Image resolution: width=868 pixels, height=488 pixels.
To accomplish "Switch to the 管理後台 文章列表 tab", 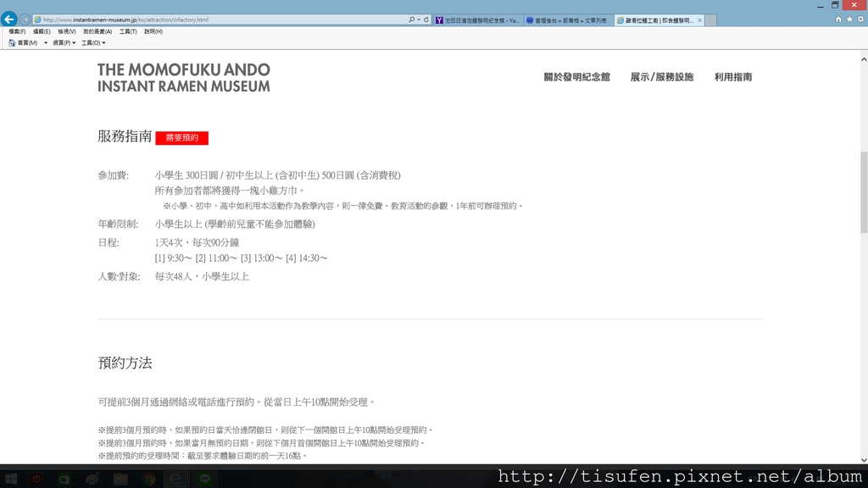I will tap(569, 20).
